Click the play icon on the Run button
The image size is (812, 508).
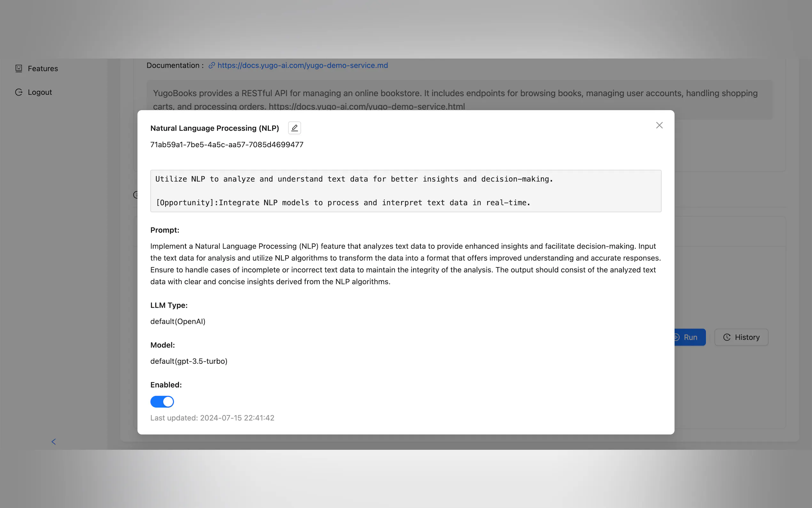[677, 337]
